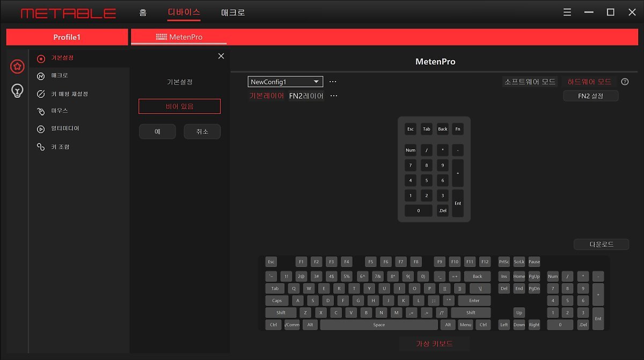Click F12 on the virtual keyboard
644x360 pixels.
485,262
